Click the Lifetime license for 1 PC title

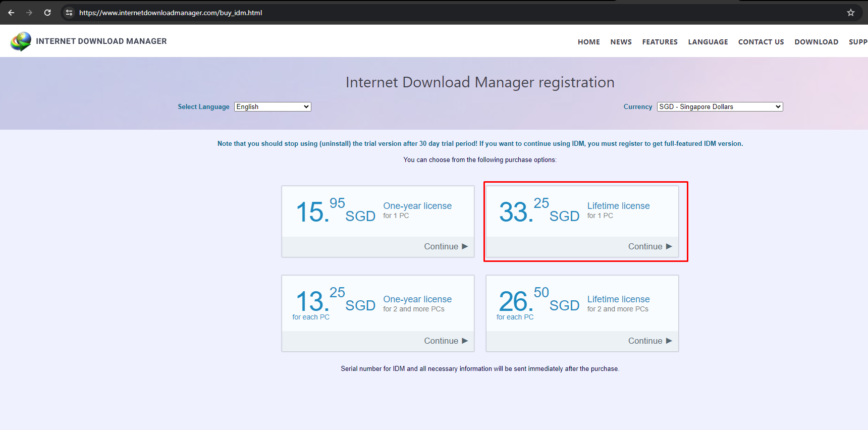tap(618, 206)
